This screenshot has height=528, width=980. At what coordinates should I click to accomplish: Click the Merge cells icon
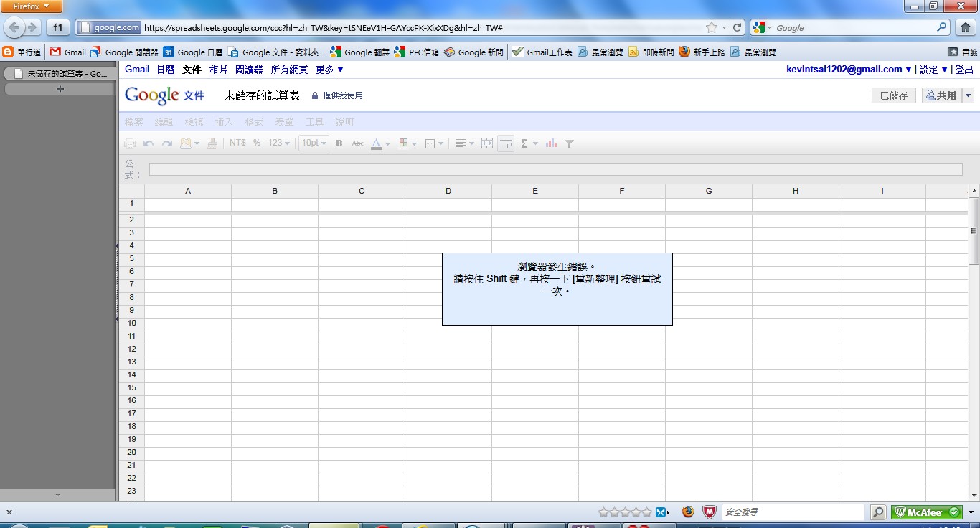487,143
